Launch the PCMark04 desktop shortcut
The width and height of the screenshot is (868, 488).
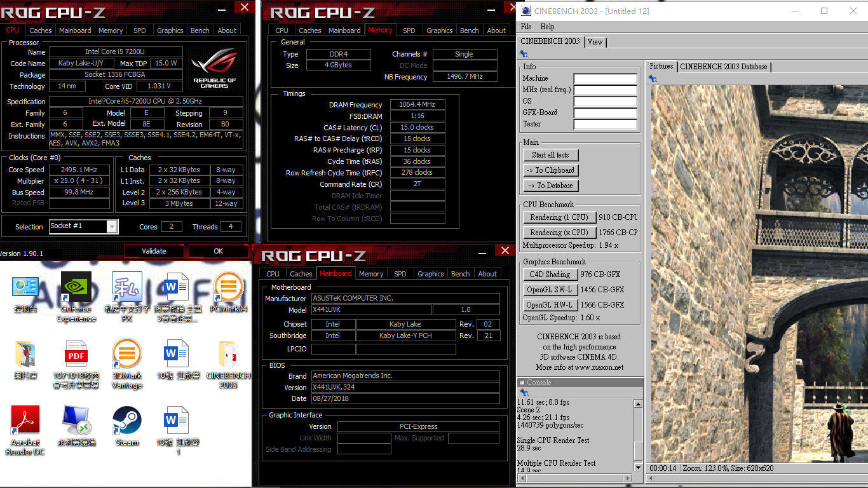(228, 294)
